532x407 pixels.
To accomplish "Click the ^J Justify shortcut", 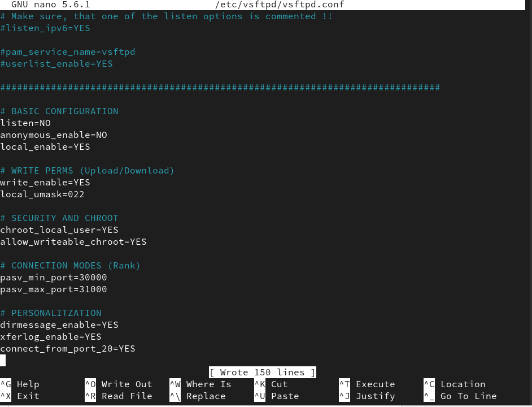I will (x=367, y=396).
